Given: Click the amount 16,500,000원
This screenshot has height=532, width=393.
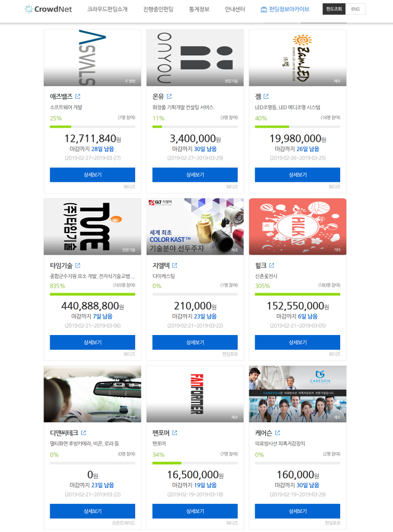Looking at the screenshot, I should click(195, 475).
